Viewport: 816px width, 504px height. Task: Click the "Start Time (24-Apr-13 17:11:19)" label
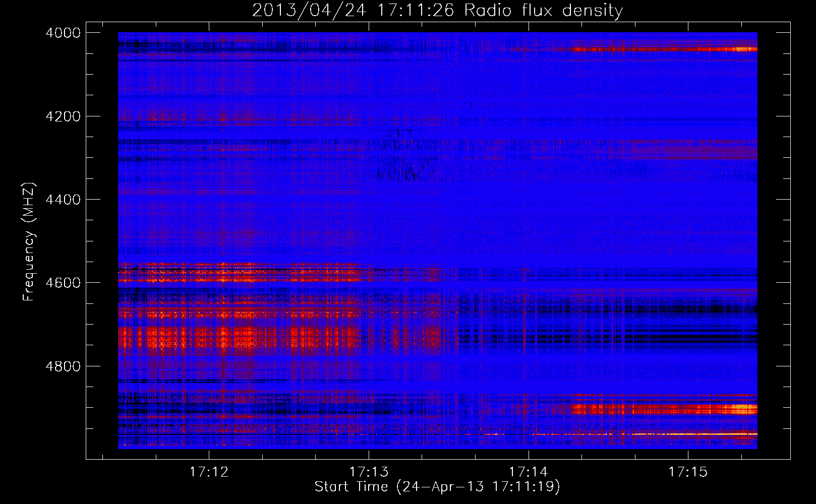(437, 487)
